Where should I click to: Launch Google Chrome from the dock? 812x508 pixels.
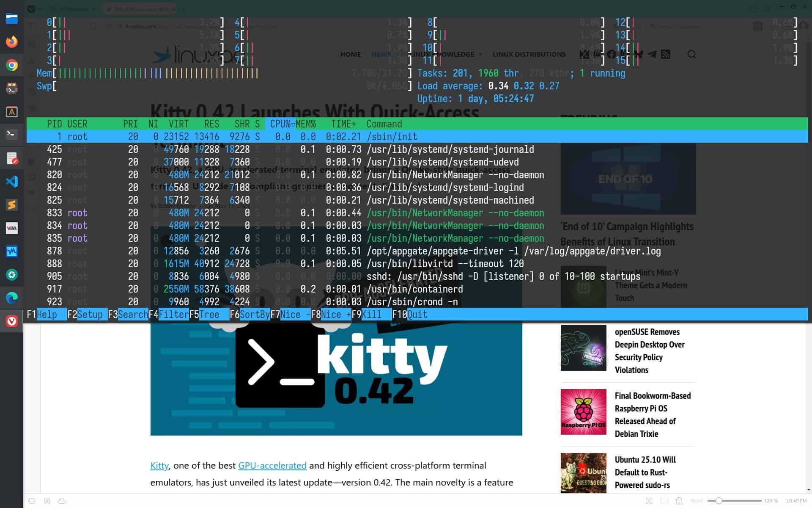pyautogui.click(x=11, y=66)
